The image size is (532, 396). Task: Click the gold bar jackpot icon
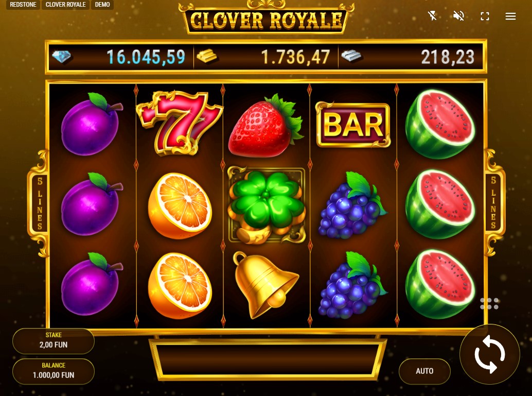point(207,56)
